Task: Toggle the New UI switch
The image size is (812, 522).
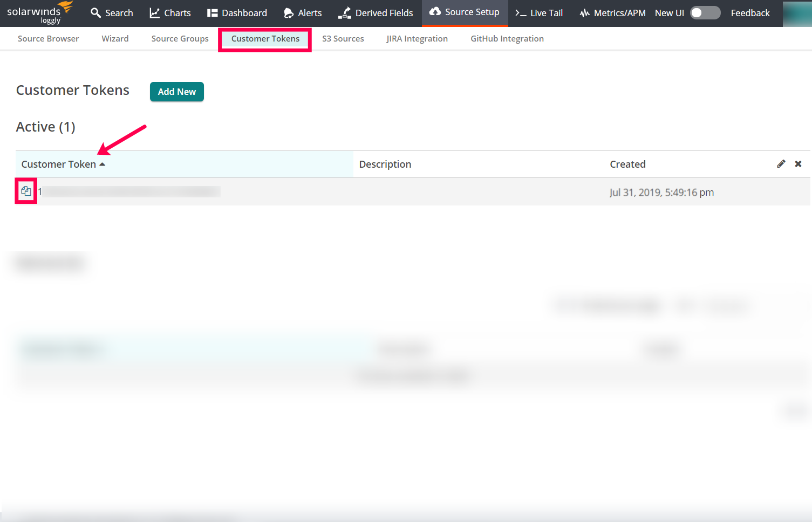Action: (705, 13)
